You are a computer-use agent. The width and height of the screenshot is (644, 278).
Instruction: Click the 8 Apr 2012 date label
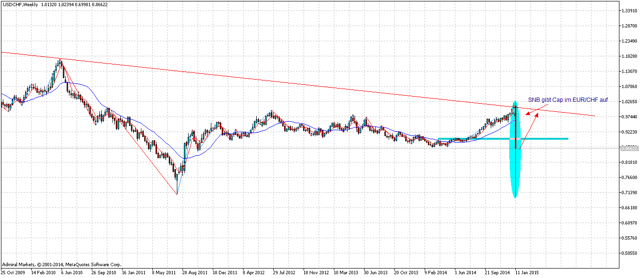[x=254, y=273]
